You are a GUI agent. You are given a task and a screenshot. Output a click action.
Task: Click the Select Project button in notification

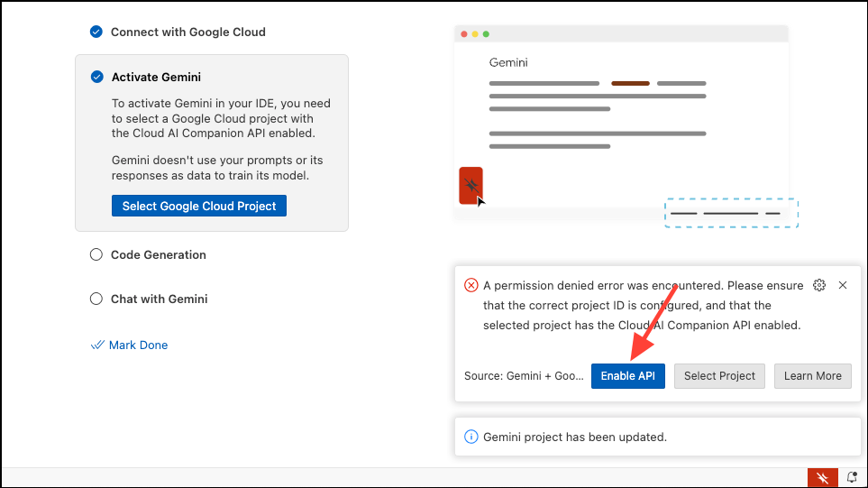(x=719, y=376)
